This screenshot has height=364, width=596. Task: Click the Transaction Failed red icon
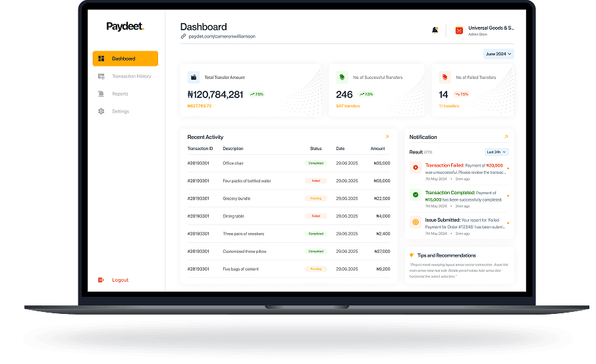point(416,168)
